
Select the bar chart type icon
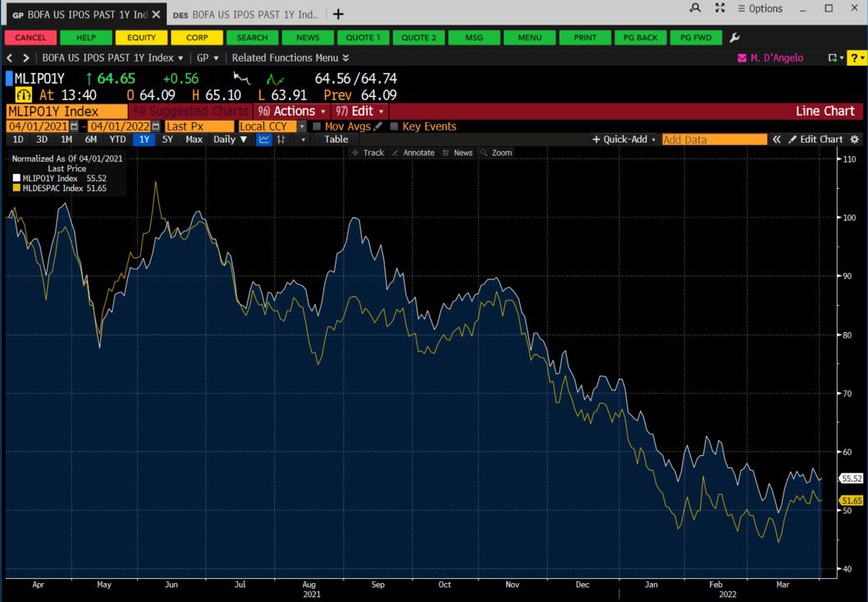click(x=281, y=139)
